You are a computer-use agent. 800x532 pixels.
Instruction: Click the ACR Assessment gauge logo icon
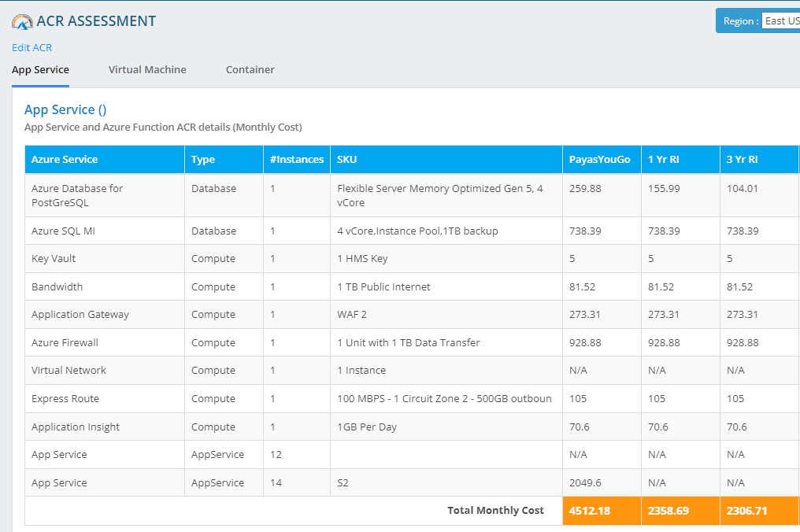click(x=22, y=21)
